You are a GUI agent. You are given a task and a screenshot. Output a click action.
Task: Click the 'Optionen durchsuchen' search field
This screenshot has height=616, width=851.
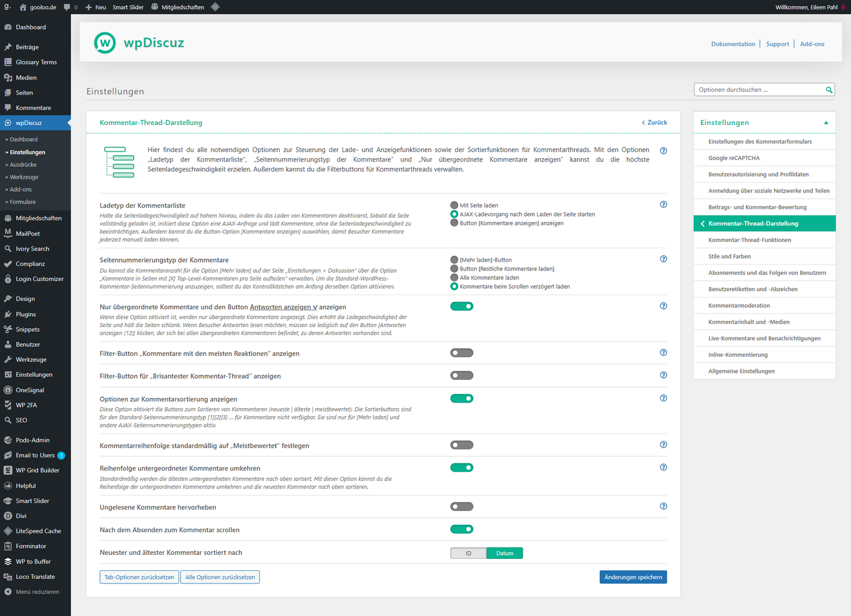(x=758, y=90)
